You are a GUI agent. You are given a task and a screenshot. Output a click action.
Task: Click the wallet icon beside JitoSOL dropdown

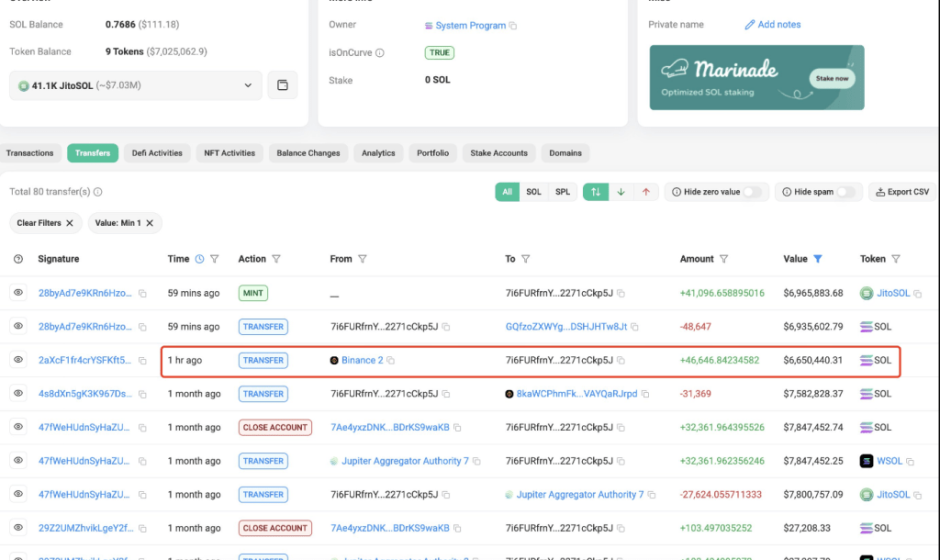pos(282,85)
